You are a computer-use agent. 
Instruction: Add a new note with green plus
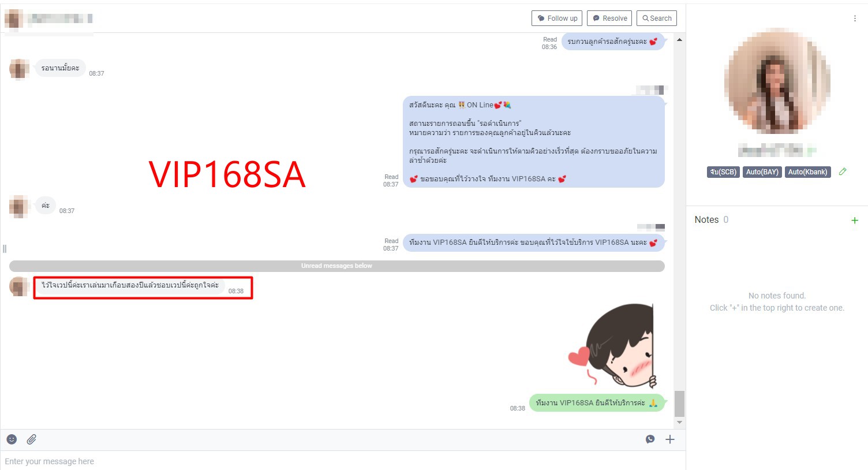click(855, 220)
